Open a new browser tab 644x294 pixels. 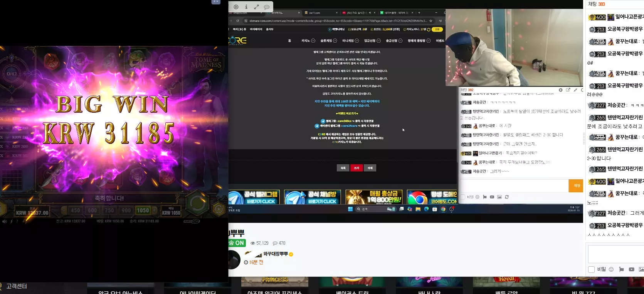coord(419,13)
